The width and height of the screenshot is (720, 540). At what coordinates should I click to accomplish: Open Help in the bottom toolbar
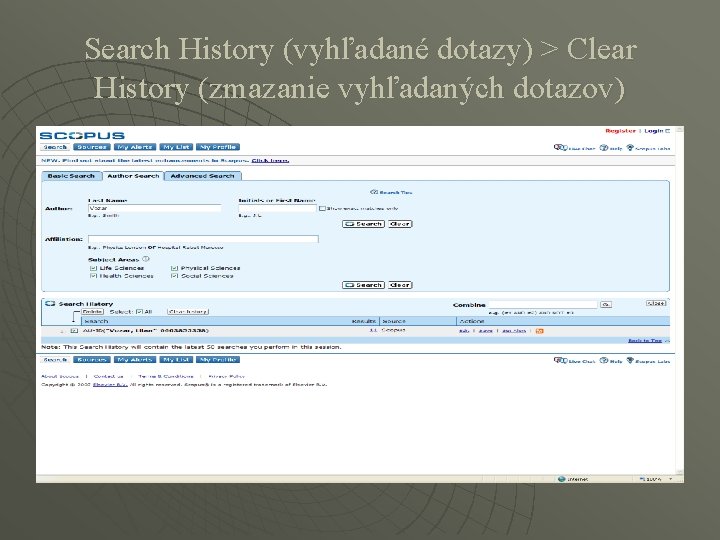coord(611,361)
